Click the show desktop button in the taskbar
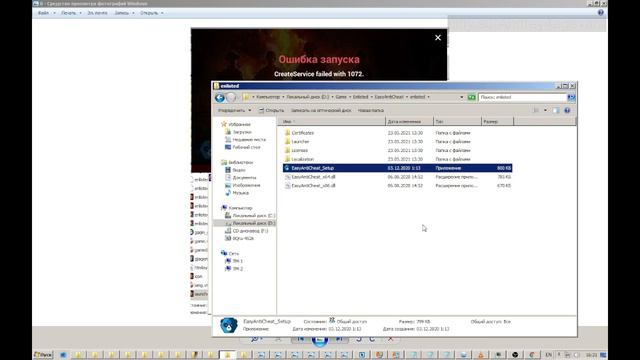Image resolution: width=640 pixels, height=360 pixels. [603, 355]
